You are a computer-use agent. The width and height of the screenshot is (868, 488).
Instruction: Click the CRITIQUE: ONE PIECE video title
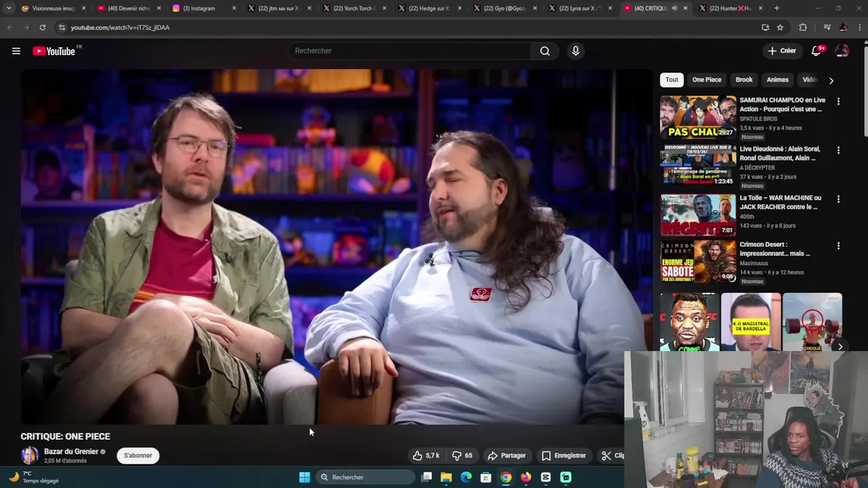coord(65,436)
